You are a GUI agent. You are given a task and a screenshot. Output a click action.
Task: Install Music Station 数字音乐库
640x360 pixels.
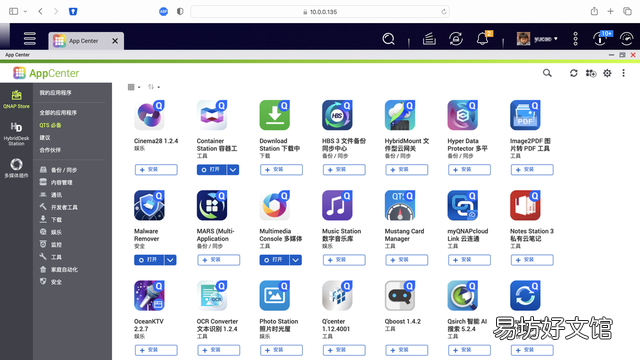click(x=344, y=260)
